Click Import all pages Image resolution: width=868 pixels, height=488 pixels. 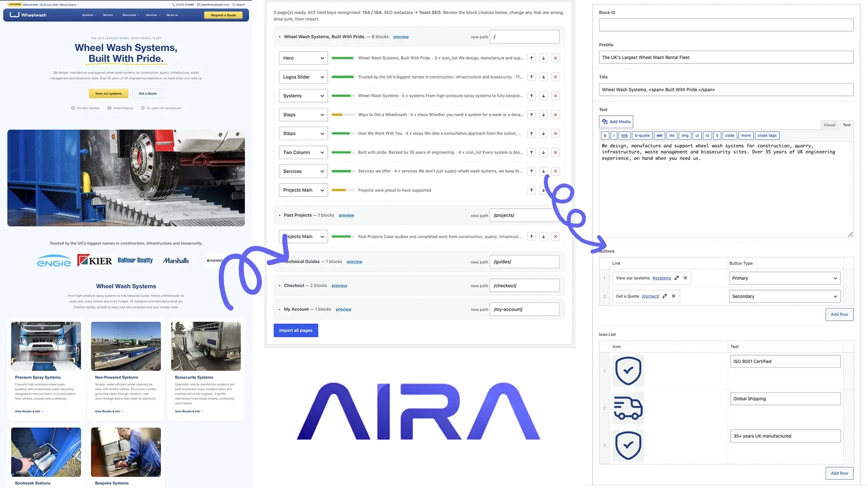click(x=296, y=330)
